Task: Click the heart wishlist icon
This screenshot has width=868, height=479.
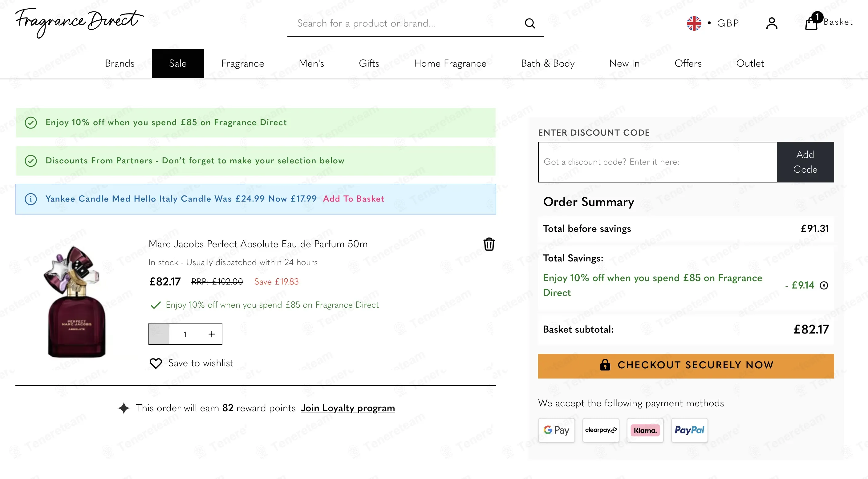Action: click(x=156, y=363)
